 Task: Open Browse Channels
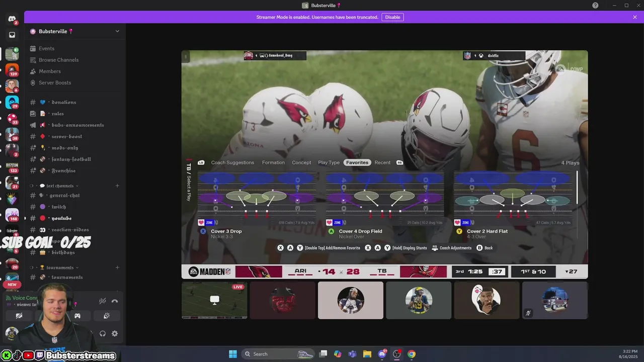tap(58, 60)
